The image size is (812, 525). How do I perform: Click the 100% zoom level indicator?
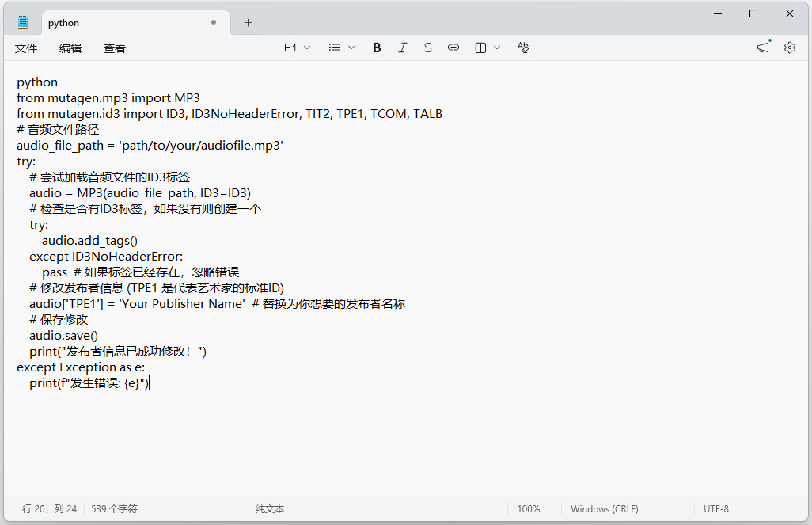point(528,509)
